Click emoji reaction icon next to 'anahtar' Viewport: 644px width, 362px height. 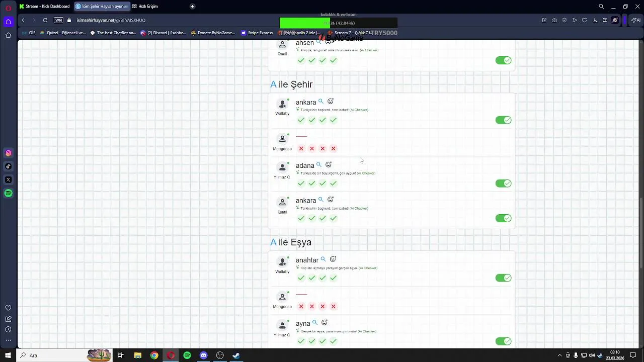pyautogui.click(x=333, y=259)
